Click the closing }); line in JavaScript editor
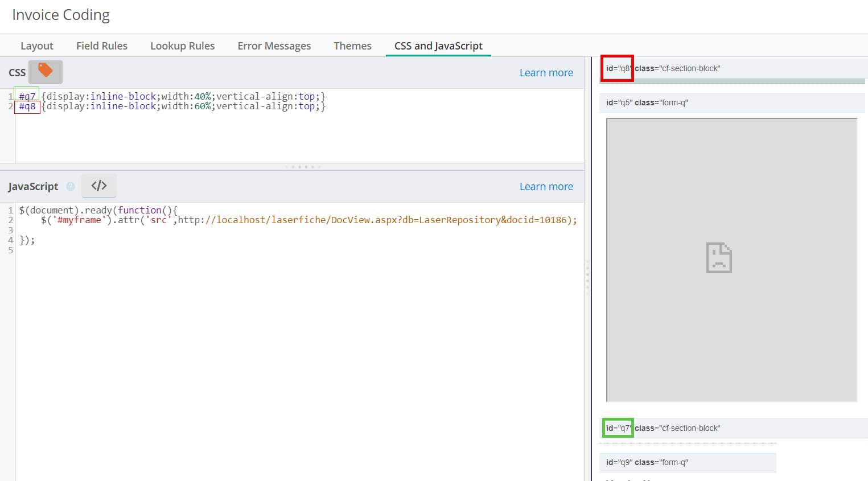Viewport: 868px width, 481px height. tap(27, 240)
